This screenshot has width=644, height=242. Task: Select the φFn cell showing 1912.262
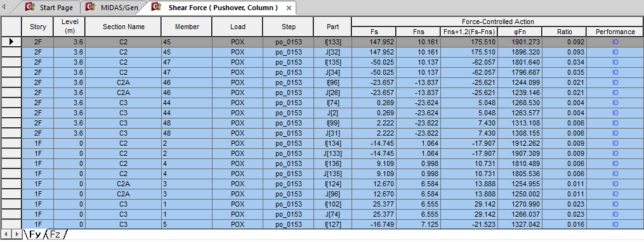coord(520,143)
